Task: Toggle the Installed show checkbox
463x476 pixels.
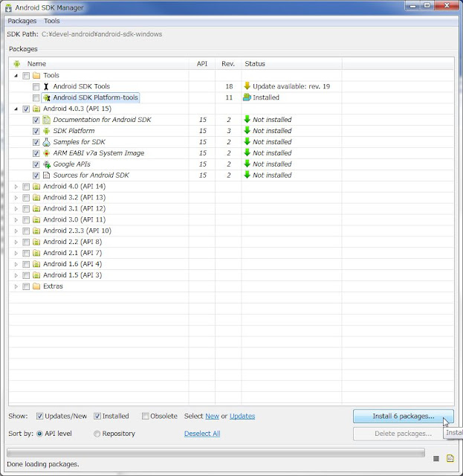Action: pyautogui.click(x=97, y=416)
